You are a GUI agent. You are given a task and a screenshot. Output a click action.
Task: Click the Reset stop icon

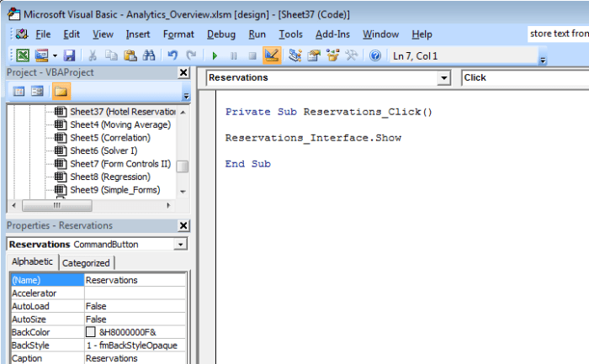pos(252,56)
